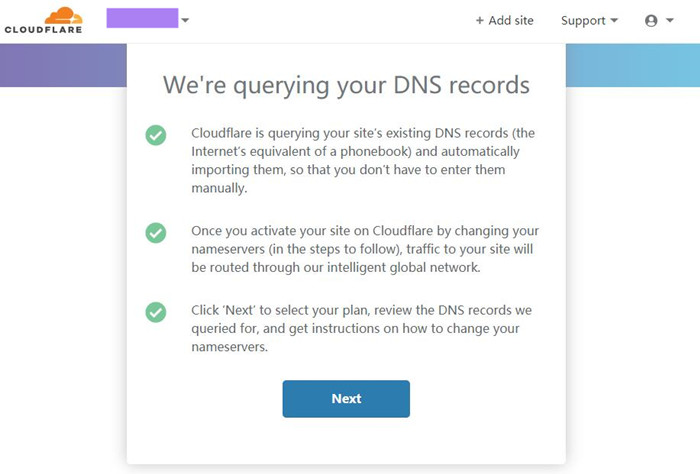The image size is (700, 474).
Task: Click the paragraph about selecting your plan
Action: click(x=362, y=328)
